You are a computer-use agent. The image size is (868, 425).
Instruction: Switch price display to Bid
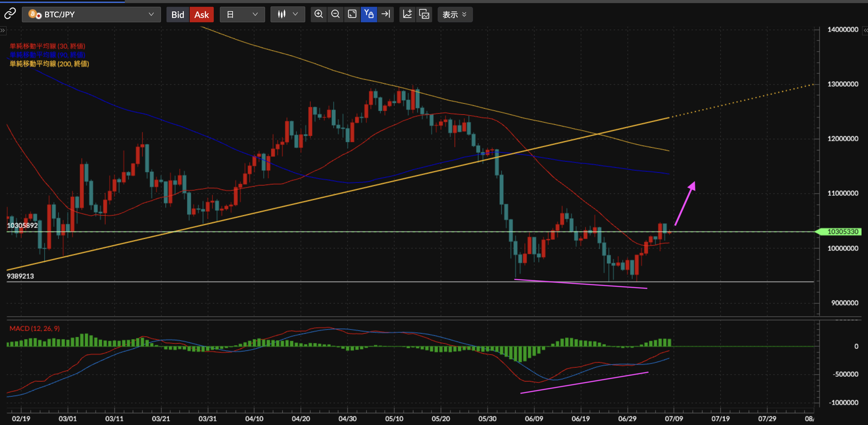[178, 15]
